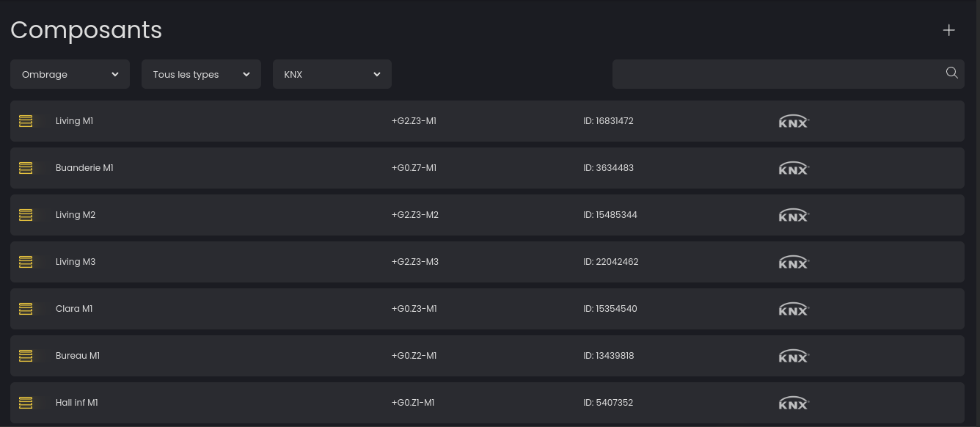Image resolution: width=980 pixels, height=427 pixels.
Task: Click the KNX logo in Bureau M1 row
Action: [793, 356]
